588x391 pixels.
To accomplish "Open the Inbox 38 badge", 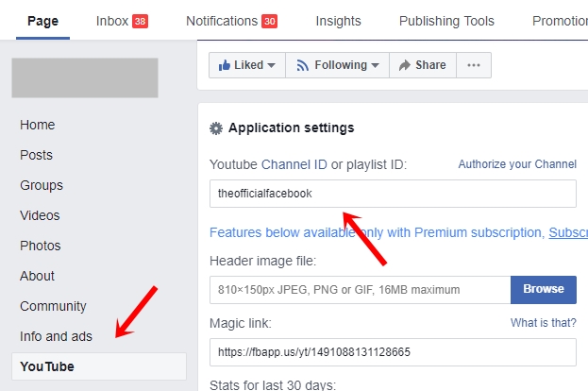I will 141,22.
